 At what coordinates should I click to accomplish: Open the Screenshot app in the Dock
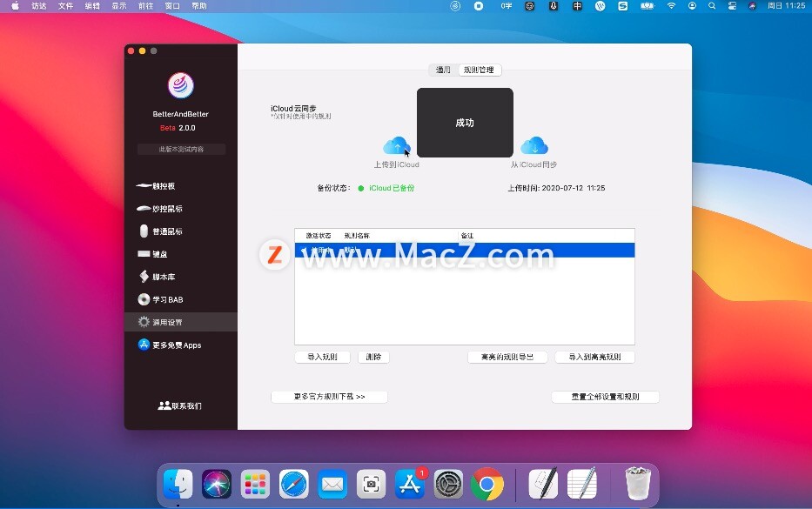pos(372,484)
